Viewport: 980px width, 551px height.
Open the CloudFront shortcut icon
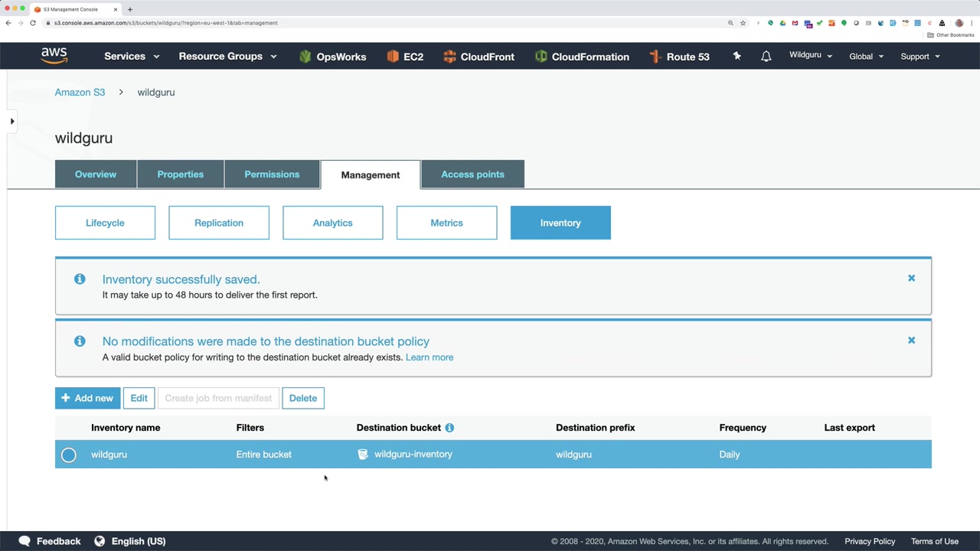pyautogui.click(x=449, y=57)
